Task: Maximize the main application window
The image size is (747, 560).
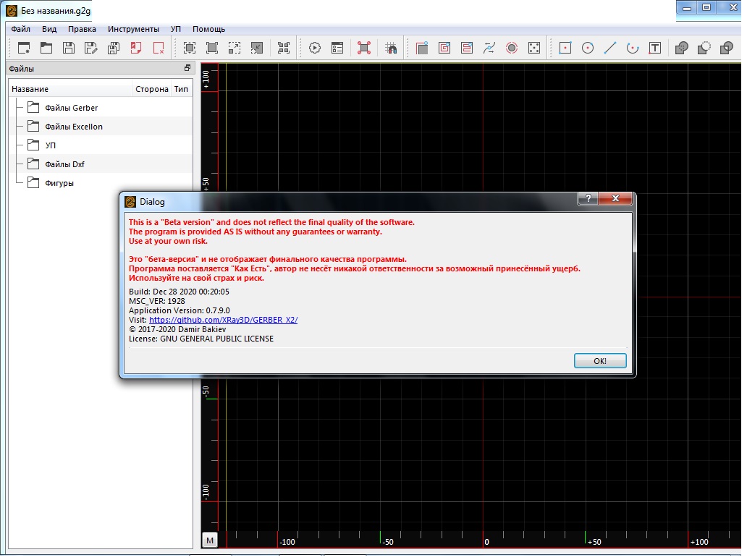Action: click(x=706, y=8)
